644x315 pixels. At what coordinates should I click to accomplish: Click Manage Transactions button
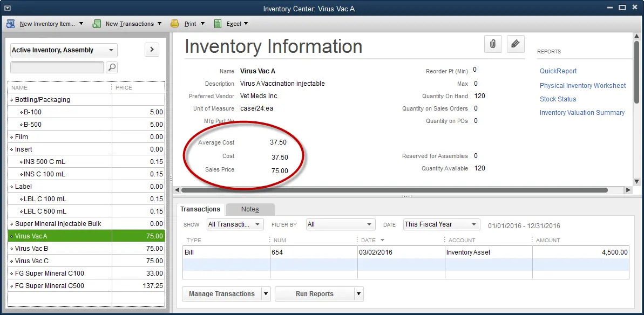222,293
